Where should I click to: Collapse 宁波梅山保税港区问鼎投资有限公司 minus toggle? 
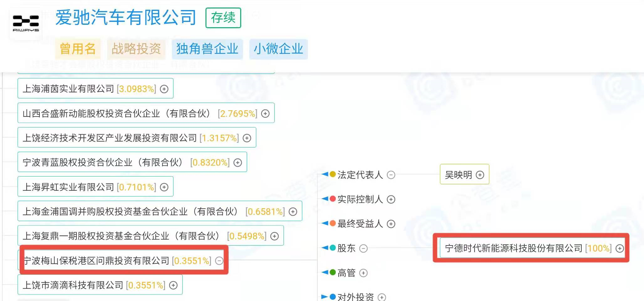(220, 261)
